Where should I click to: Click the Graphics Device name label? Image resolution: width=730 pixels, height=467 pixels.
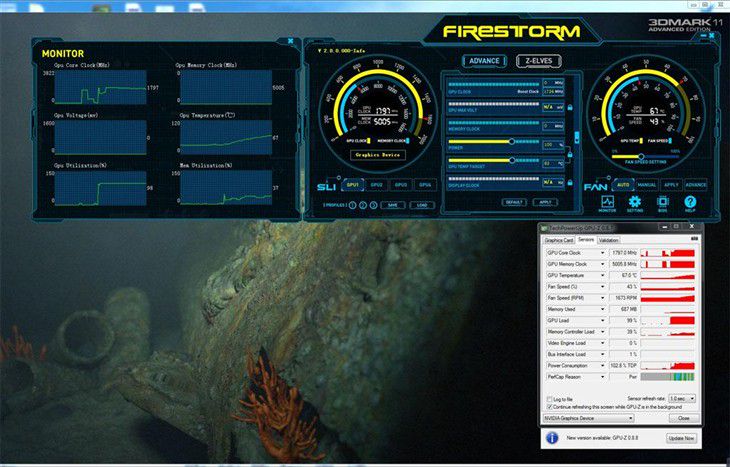pyautogui.click(x=378, y=155)
